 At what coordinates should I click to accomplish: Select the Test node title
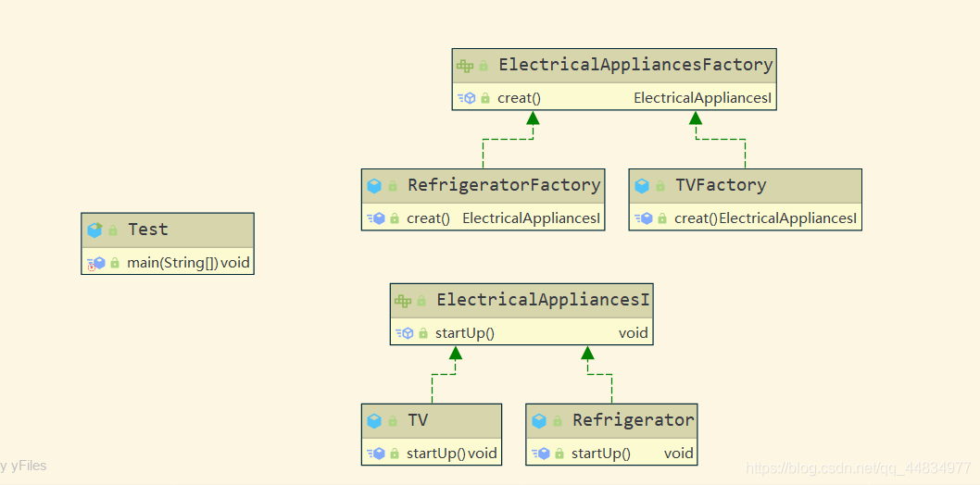coord(148,230)
